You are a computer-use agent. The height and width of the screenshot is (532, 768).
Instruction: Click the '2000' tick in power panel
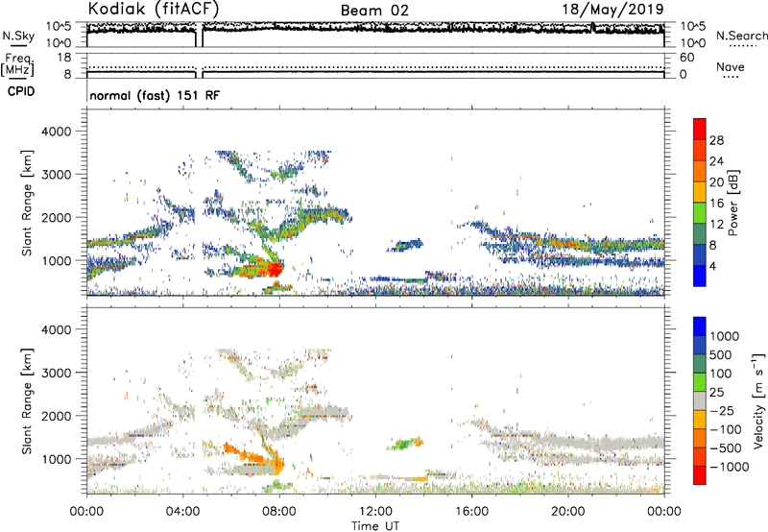pyautogui.click(x=56, y=218)
